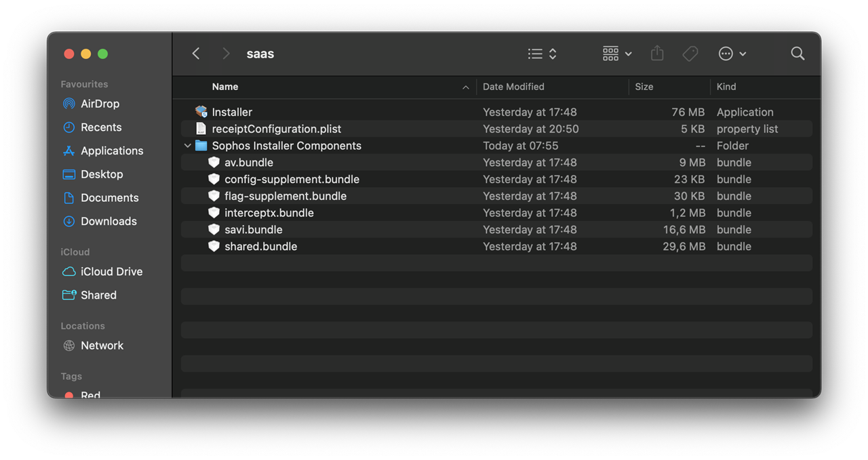Click the 'Application' kind value
This screenshot has width=868, height=460.
click(745, 112)
